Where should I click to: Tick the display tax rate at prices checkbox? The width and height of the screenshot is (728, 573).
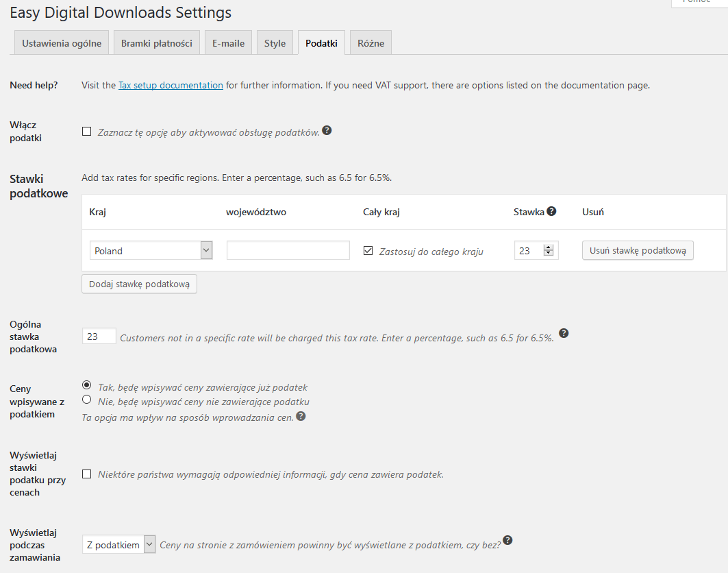pos(87,474)
